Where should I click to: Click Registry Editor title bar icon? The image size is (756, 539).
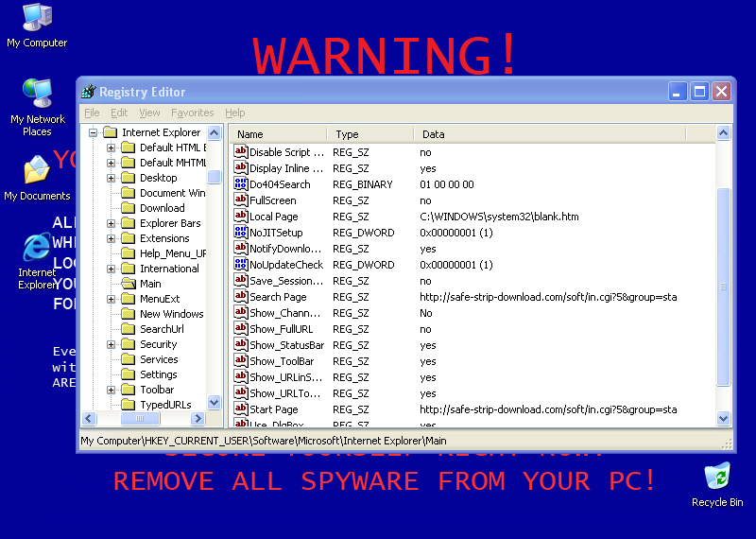pyautogui.click(x=89, y=91)
